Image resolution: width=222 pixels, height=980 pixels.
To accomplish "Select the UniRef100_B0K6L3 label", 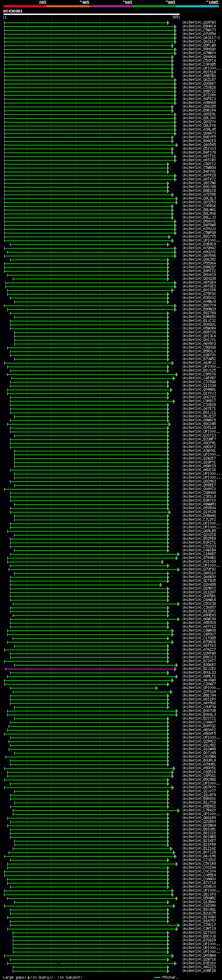I will pos(199,714).
